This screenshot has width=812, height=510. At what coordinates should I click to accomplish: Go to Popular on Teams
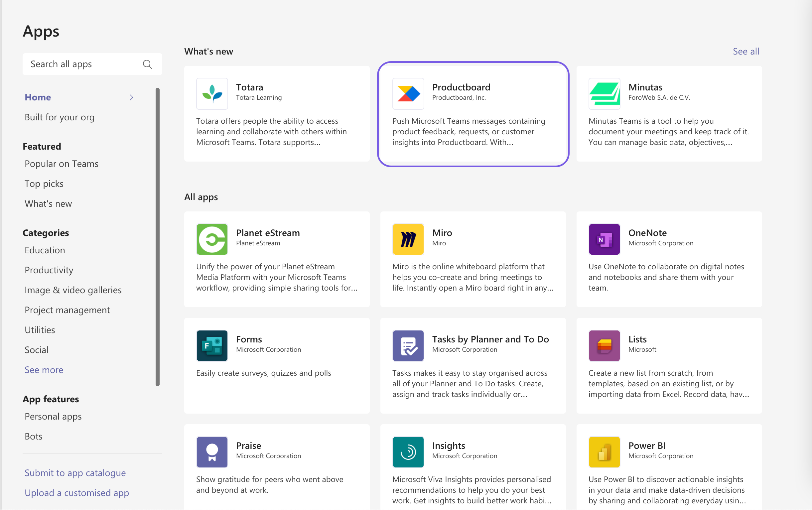(62, 164)
